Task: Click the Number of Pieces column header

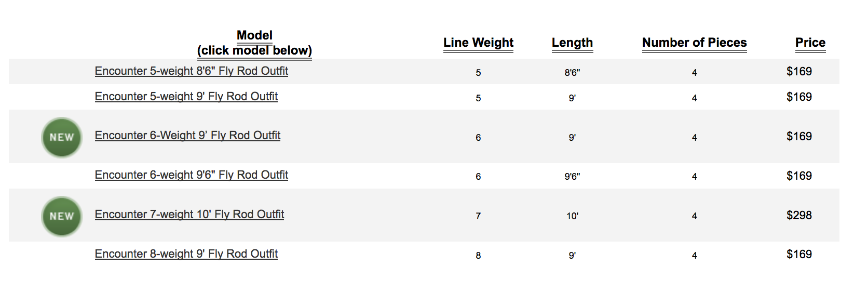Action: [x=694, y=43]
